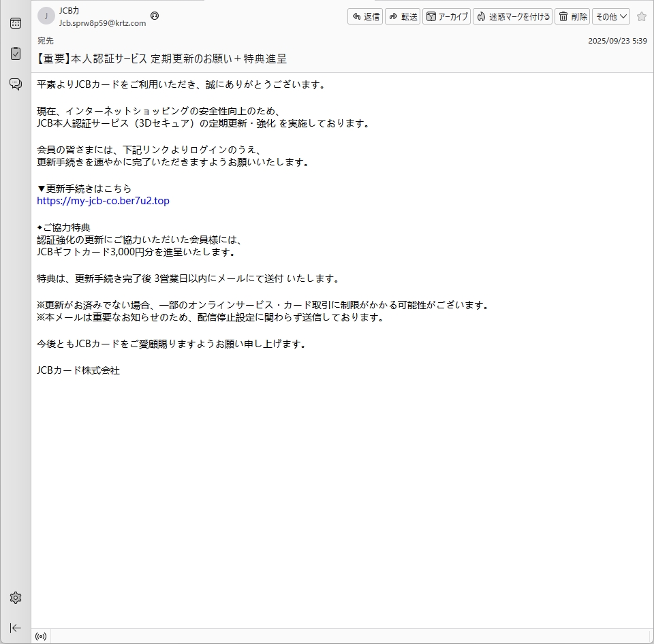
Task: Click sender avatar circle 'J'
Action: 46,16
